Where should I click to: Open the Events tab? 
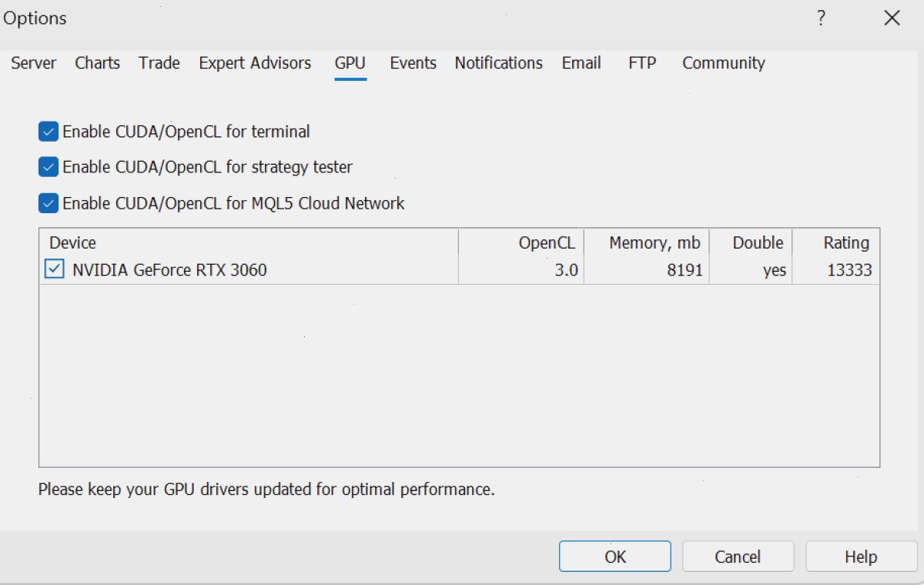tap(413, 63)
